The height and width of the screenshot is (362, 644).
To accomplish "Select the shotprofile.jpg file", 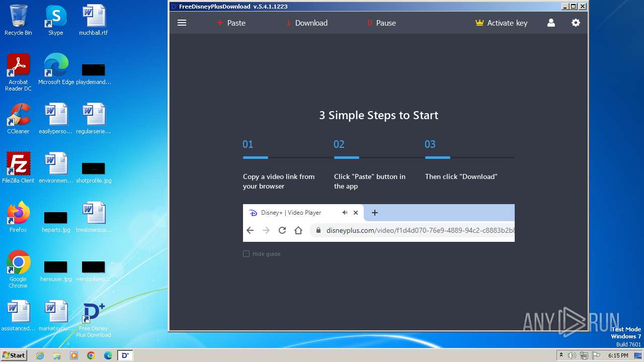I will point(94,172).
